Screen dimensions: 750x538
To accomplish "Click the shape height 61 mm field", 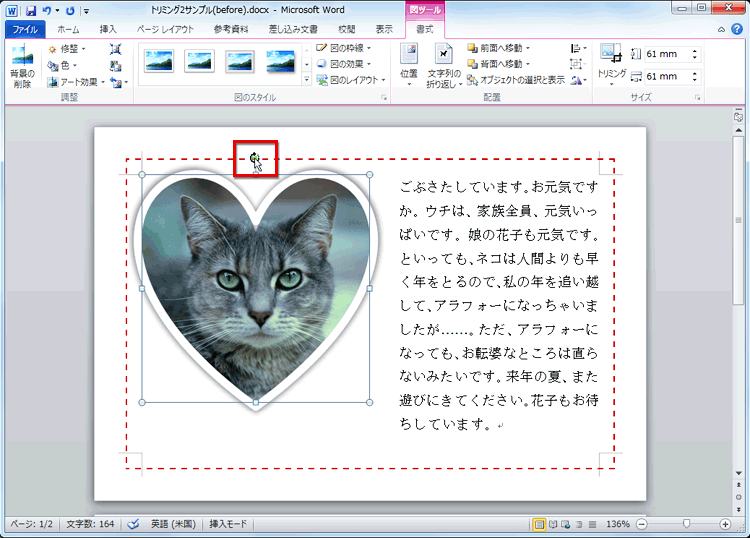I will (667, 54).
